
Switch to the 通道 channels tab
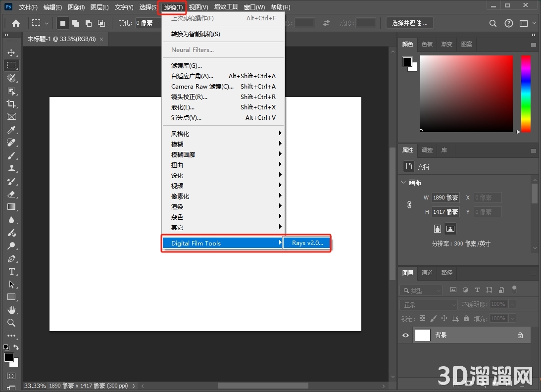coord(427,273)
